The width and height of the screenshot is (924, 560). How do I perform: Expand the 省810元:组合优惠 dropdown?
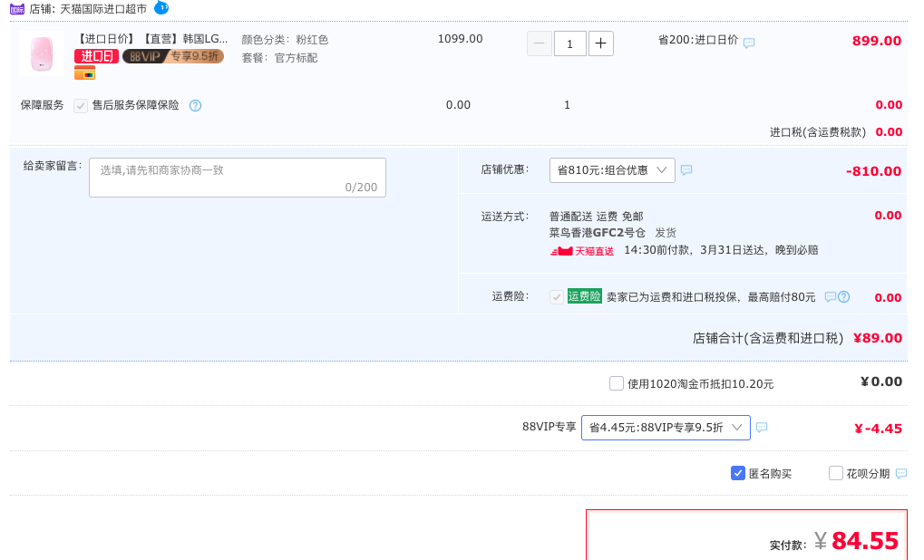pos(612,170)
